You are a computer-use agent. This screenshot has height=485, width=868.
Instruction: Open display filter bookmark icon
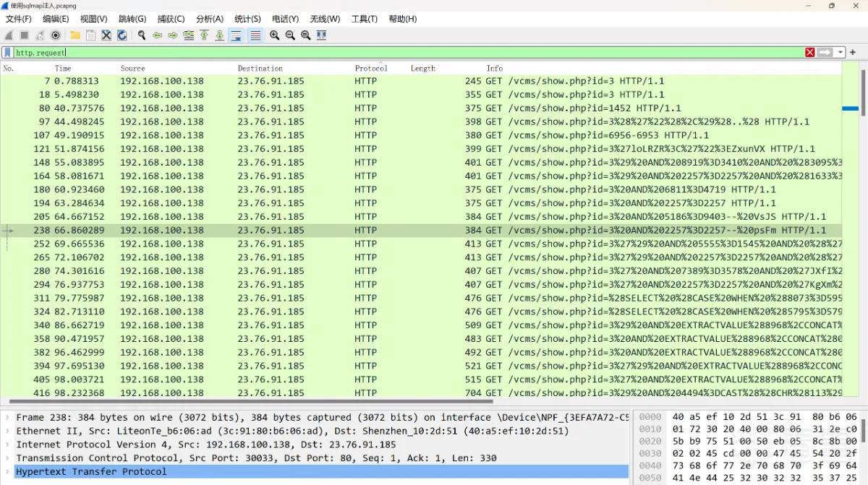point(7,52)
